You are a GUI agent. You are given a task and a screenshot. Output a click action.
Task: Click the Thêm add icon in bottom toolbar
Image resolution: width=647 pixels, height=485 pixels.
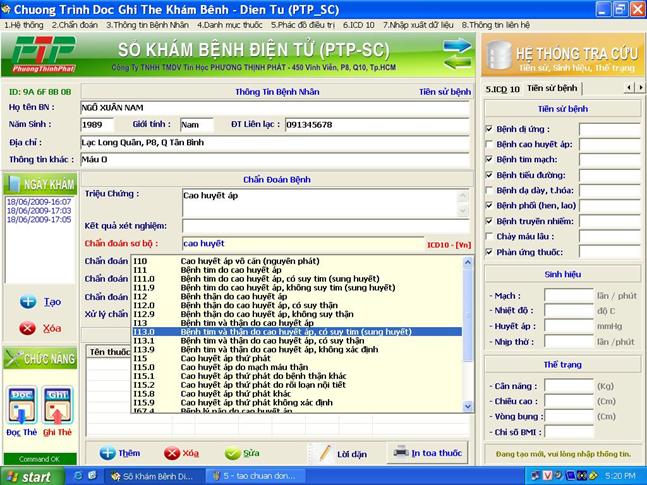(107, 453)
